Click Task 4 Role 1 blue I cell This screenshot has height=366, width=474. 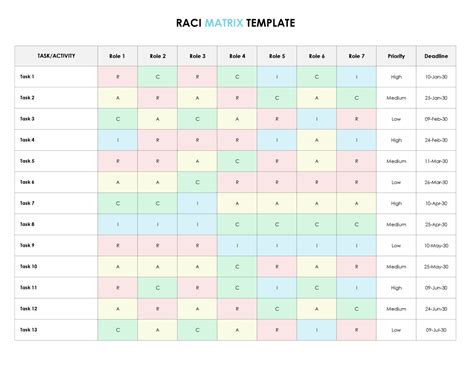tap(117, 140)
